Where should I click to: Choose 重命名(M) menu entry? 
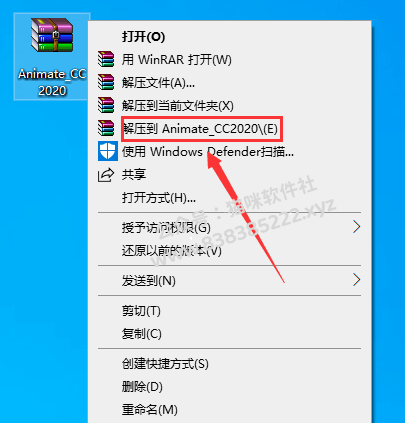click(150, 409)
